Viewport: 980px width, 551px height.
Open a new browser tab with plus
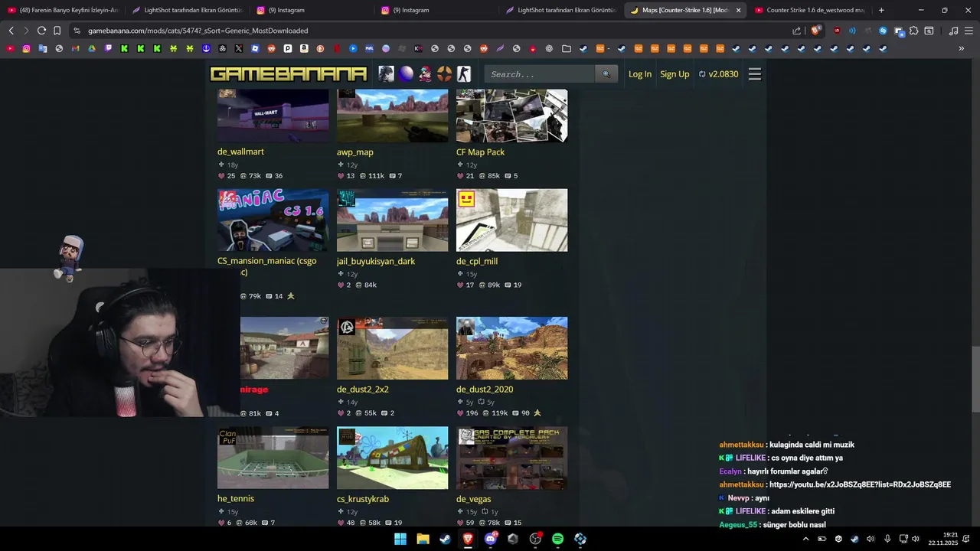tap(881, 10)
